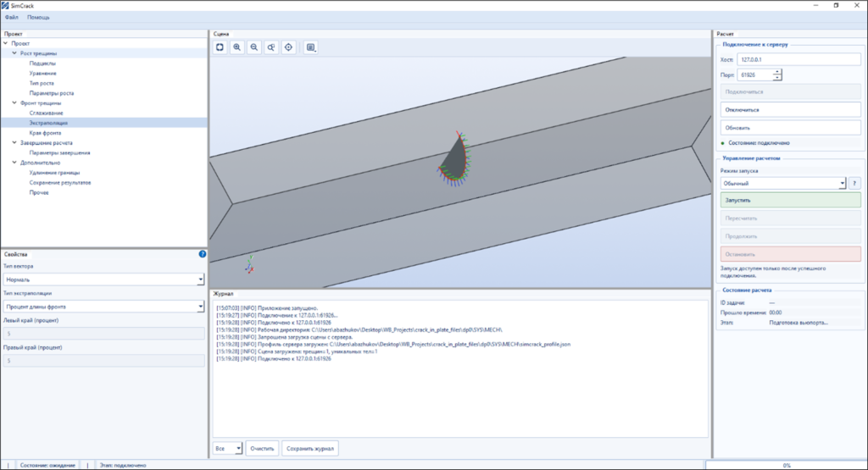Collapse the Фронт трещины tree node

coord(14,102)
